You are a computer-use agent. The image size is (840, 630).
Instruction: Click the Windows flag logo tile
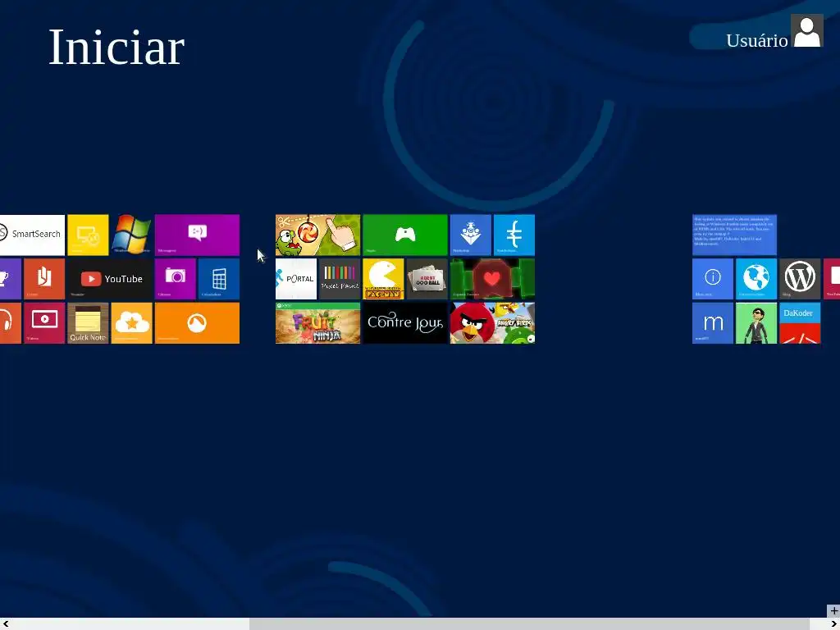pos(132,235)
